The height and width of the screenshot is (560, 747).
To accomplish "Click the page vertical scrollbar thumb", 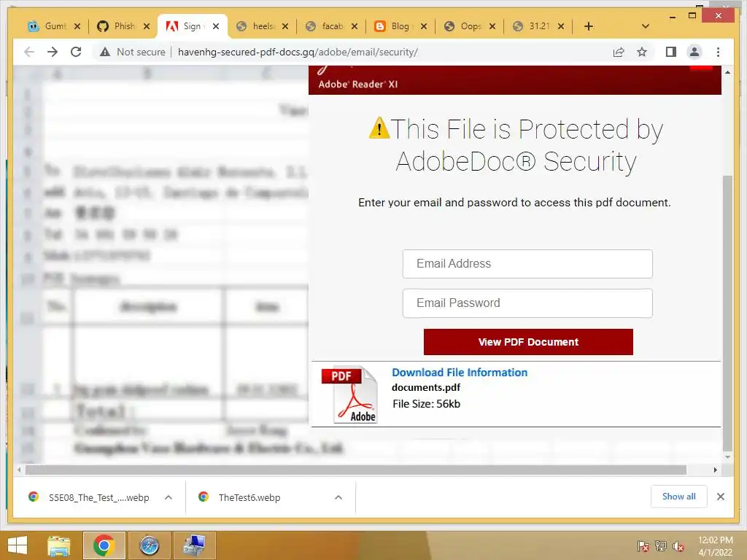I will (x=727, y=314).
